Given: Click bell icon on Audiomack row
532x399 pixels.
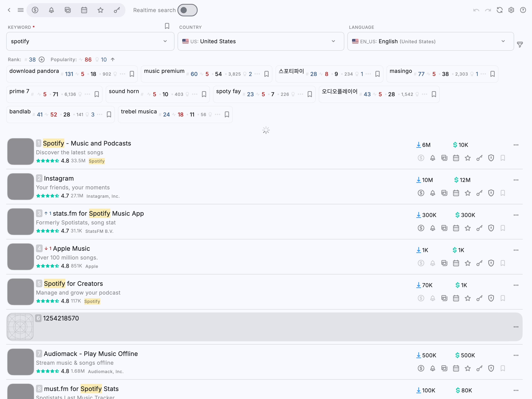Looking at the screenshot, I should pos(432,368).
